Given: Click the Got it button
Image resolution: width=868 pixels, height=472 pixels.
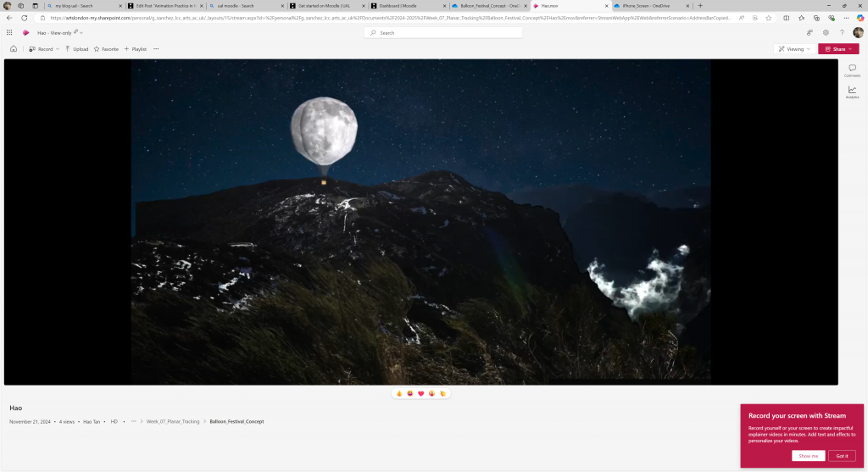Looking at the screenshot, I should [841, 456].
